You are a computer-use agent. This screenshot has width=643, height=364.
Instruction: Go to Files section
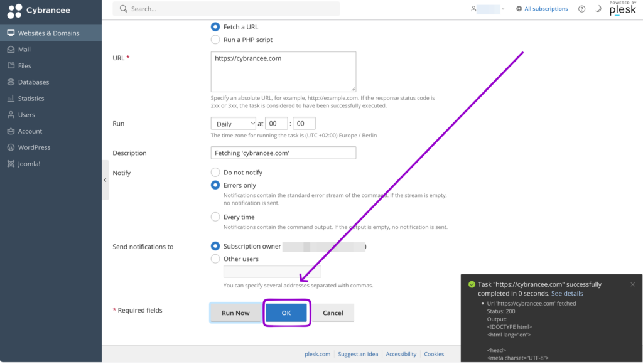51,66
